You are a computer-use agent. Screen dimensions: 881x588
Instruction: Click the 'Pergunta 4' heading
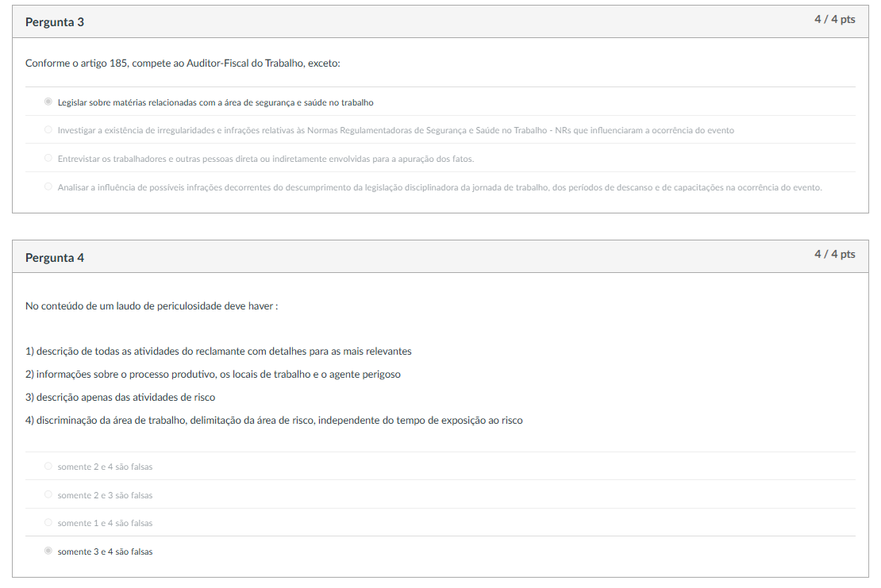tap(55, 258)
